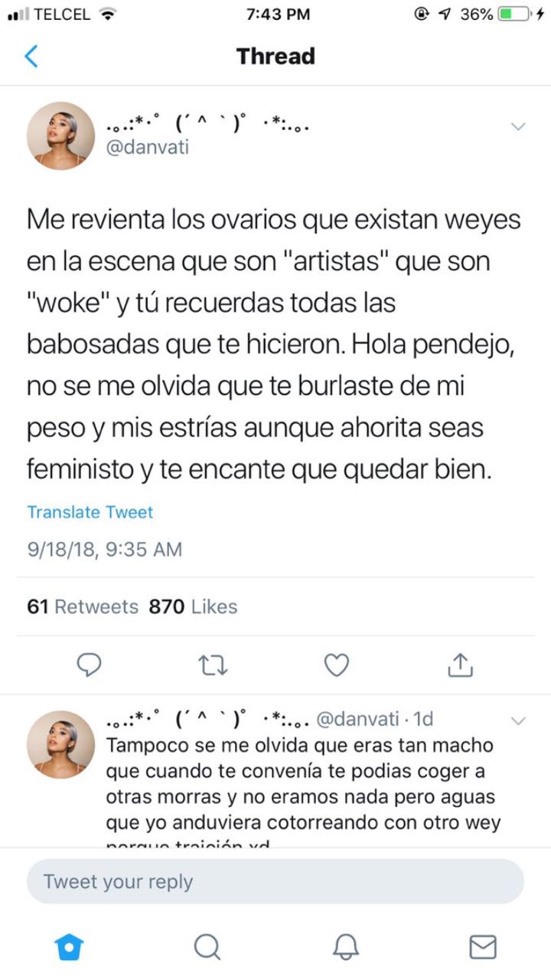Like the tweet with the heart icon
551x980 pixels.
coord(336,665)
